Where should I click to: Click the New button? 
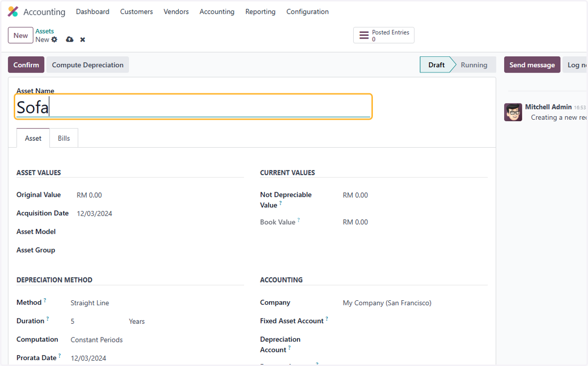[x=21, y=35]
